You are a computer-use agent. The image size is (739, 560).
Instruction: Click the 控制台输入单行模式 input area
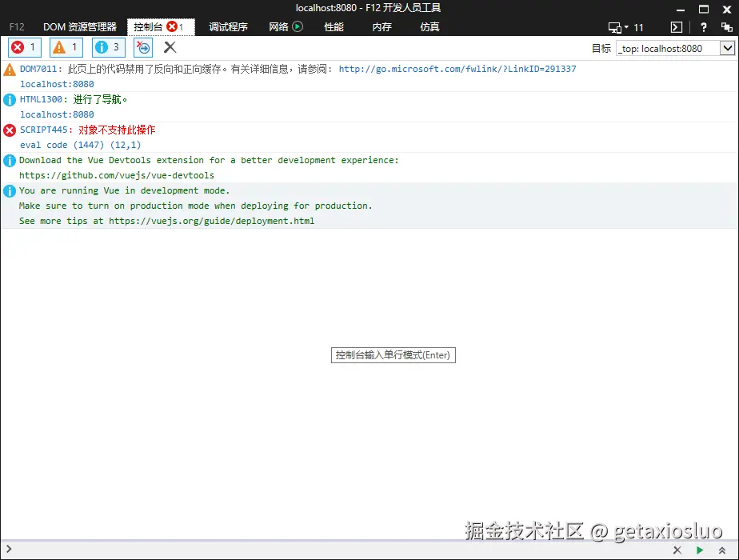pos(393,355)
